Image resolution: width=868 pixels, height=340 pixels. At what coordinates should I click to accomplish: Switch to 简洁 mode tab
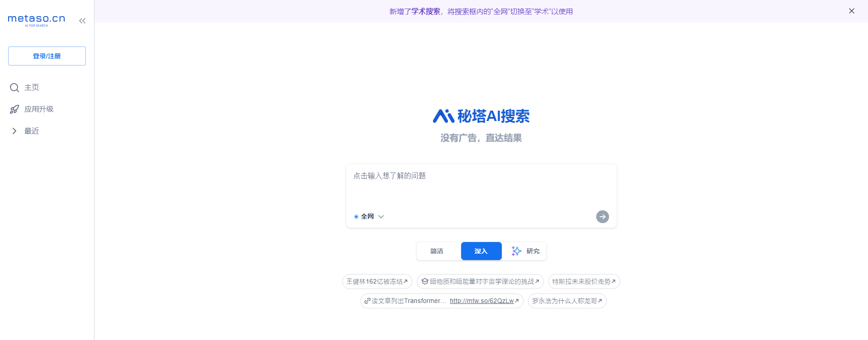click(x=437, y=251)
